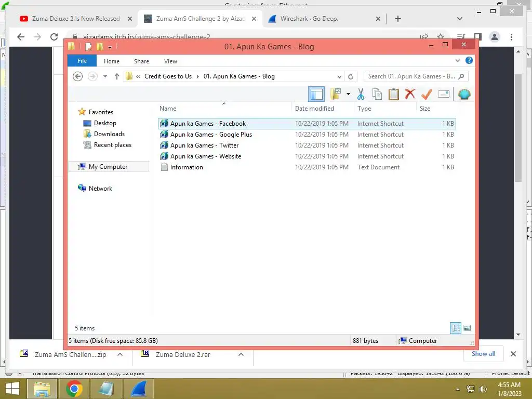532x399 pixels.
Task: Refresh the Explorer folder view
Action: tap(351, 76)
